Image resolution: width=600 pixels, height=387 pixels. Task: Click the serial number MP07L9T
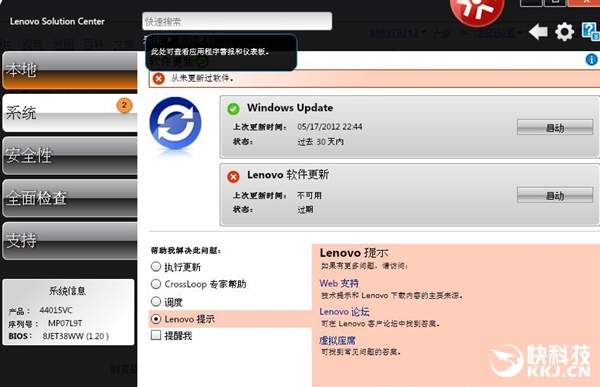[x=65, y=323]
